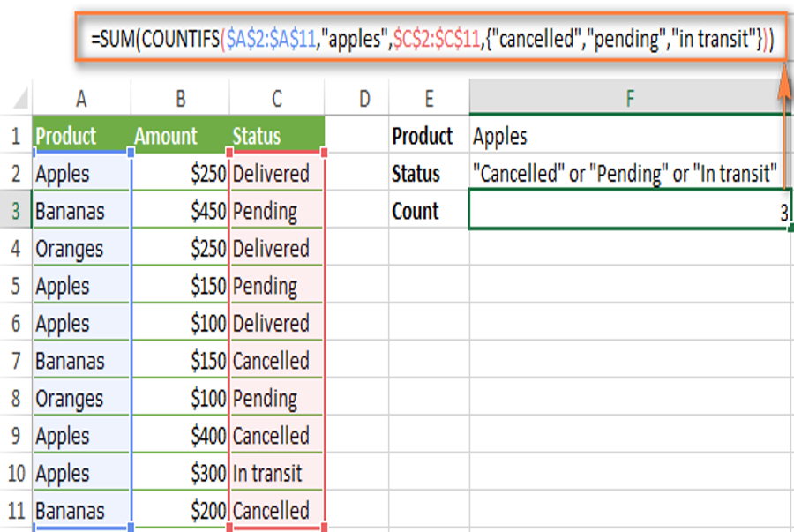Click the SUM COUNTIFS formula box
794x532 pixels.
(431, 38)
